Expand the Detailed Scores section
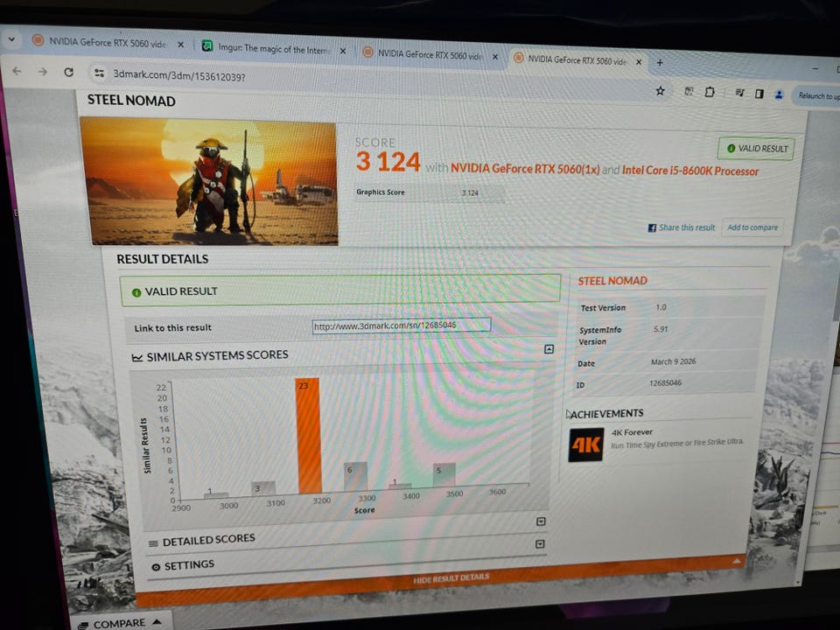840x630 pixels. (541, 521)
